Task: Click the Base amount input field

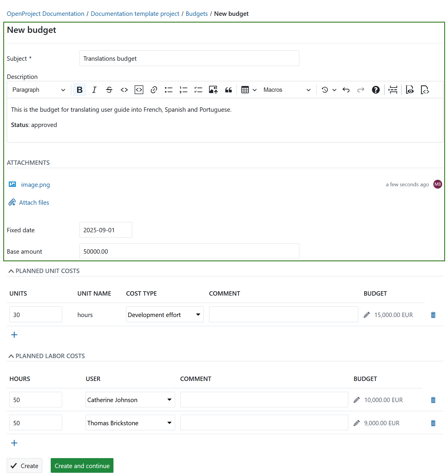Action: (189, 251)
